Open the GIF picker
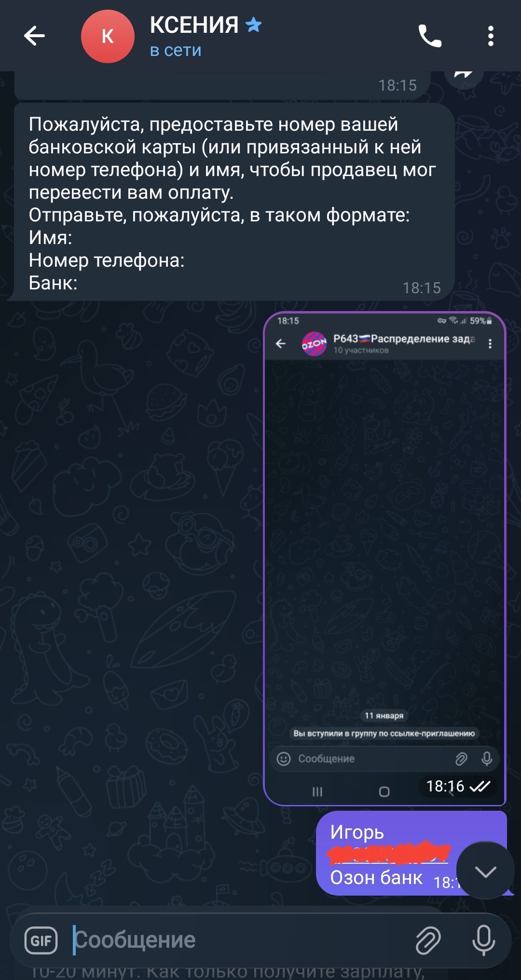The image size is (521, 980). tap(41, 940)
